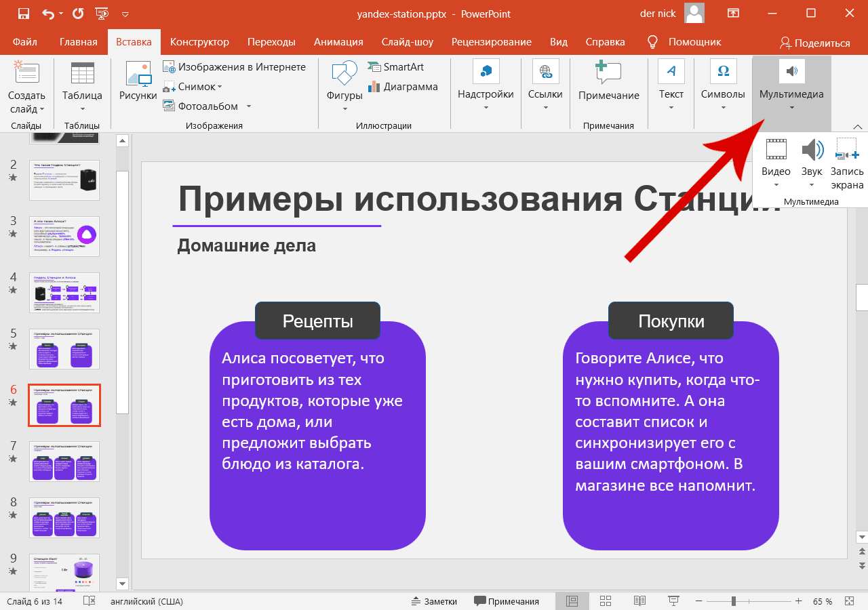Undo the last action
The width and height of the screenshot is (868, 610).
[48, 14]
